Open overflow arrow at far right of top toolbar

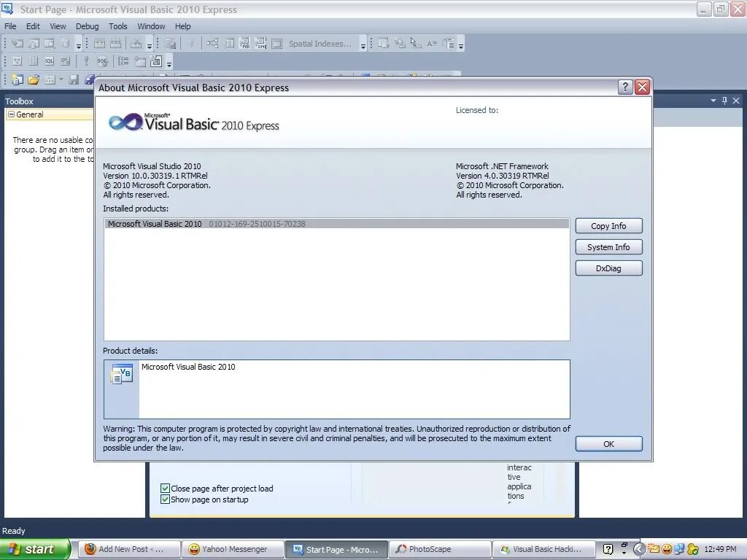click(461, 46)
